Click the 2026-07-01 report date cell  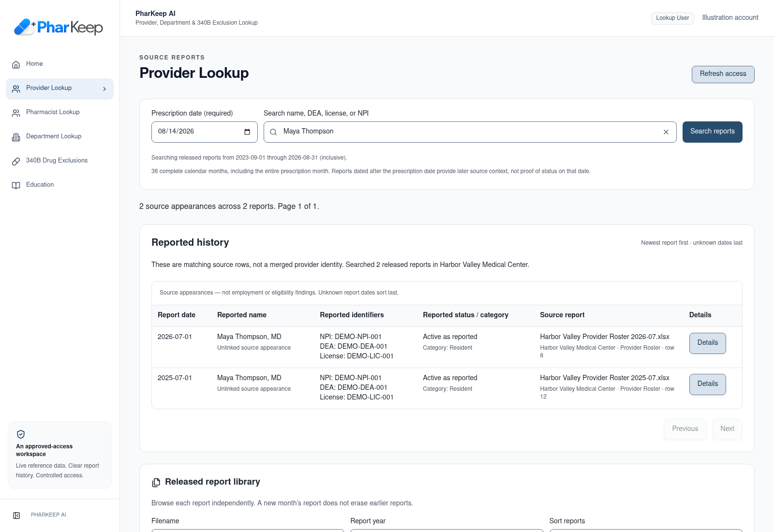coord(175,337)
